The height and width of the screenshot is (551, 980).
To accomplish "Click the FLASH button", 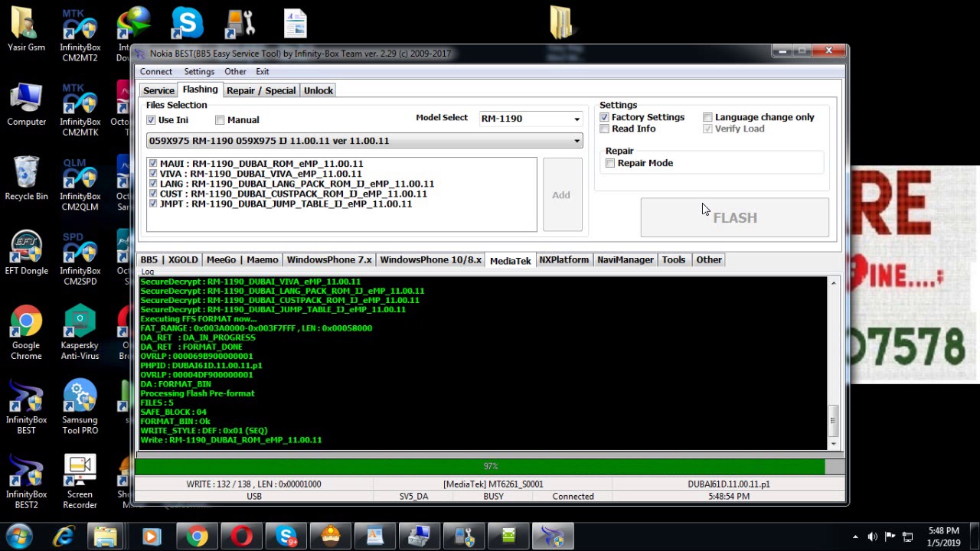I will pyautogui.click(x=734, y=217).
